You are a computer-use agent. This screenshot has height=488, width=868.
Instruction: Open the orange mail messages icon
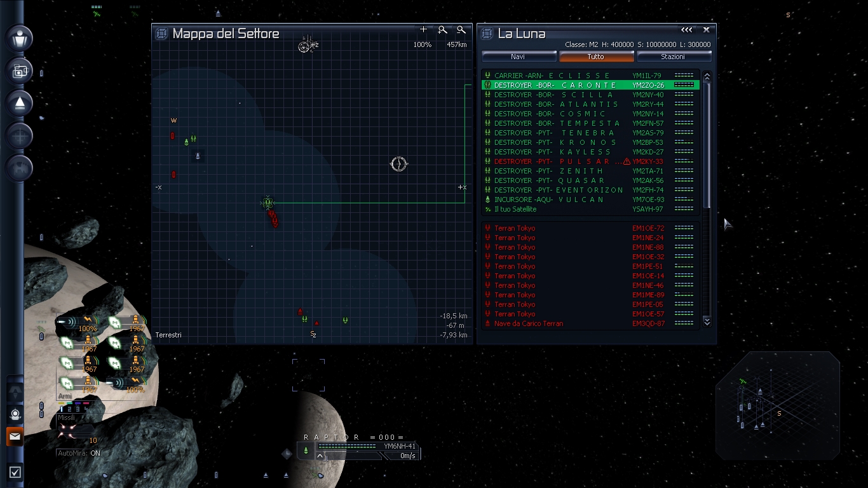pyautogui.click(x=15, y=437)
